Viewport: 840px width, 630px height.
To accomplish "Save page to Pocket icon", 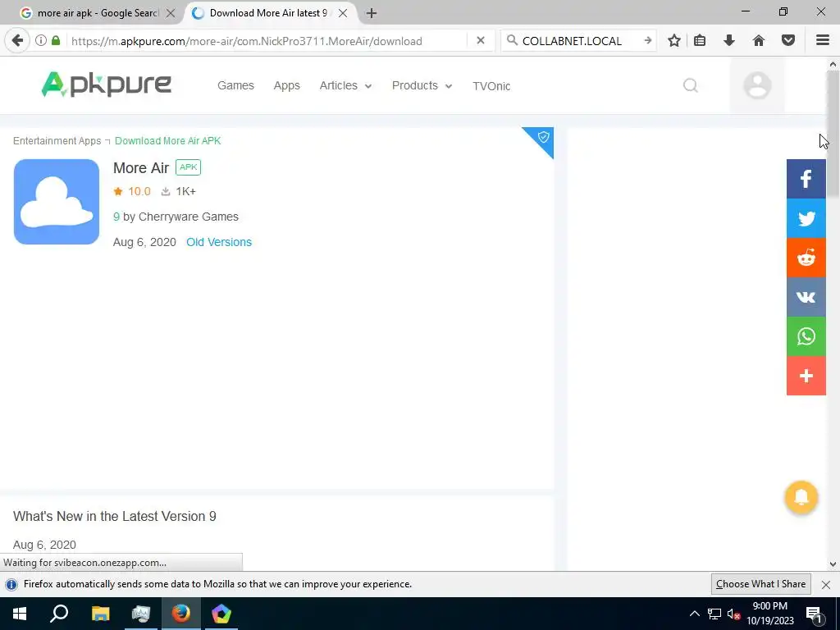I will (x=788, y=41).
